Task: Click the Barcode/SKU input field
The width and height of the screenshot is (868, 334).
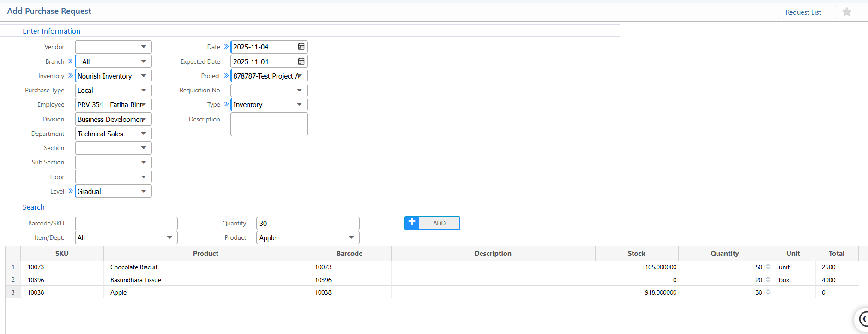Action: (126, 223)
